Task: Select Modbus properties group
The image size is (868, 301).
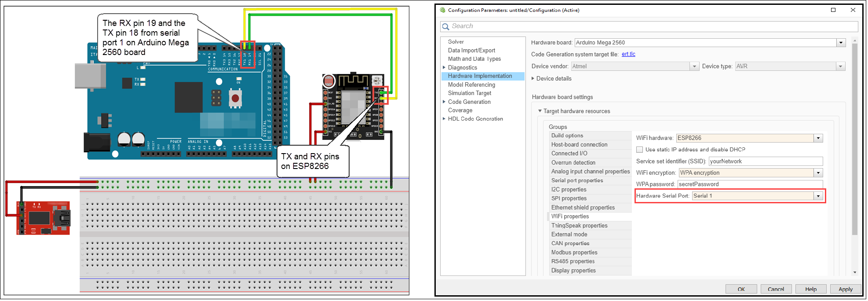Action: coord(590,253)
